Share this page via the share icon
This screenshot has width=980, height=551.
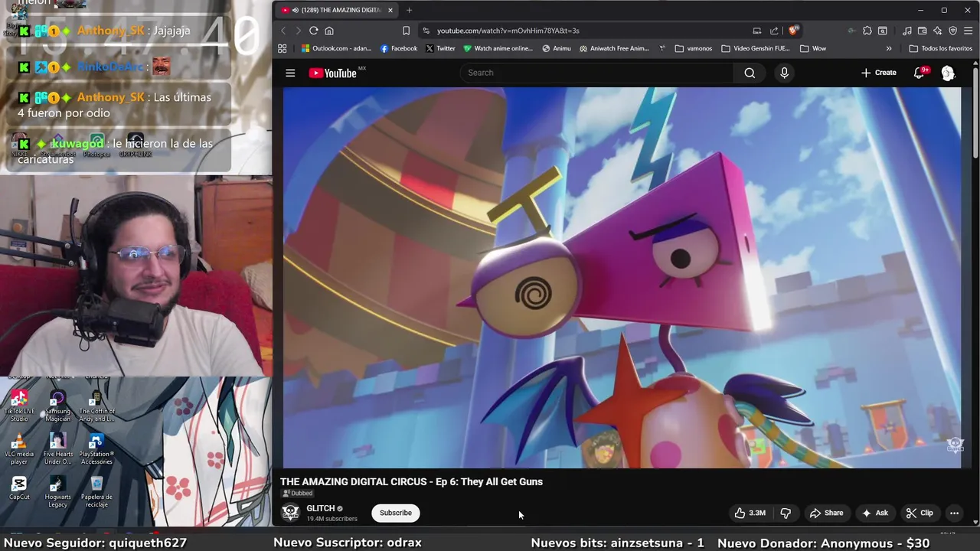[x=774, y=31]
